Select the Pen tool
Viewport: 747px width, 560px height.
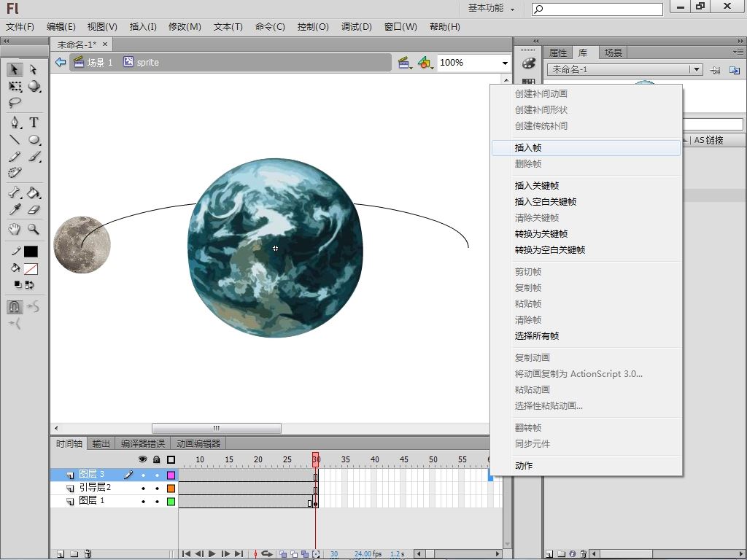click(15, 122)
